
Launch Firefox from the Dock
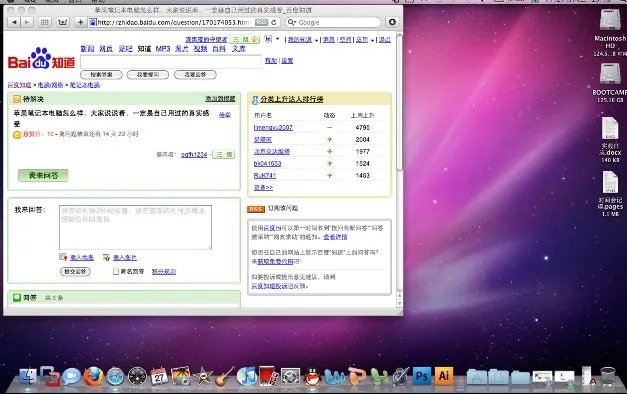[94, 376]
